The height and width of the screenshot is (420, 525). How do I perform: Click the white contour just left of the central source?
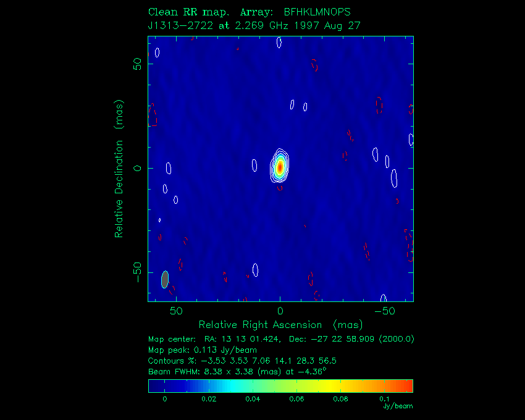click(x=254, y=165)
